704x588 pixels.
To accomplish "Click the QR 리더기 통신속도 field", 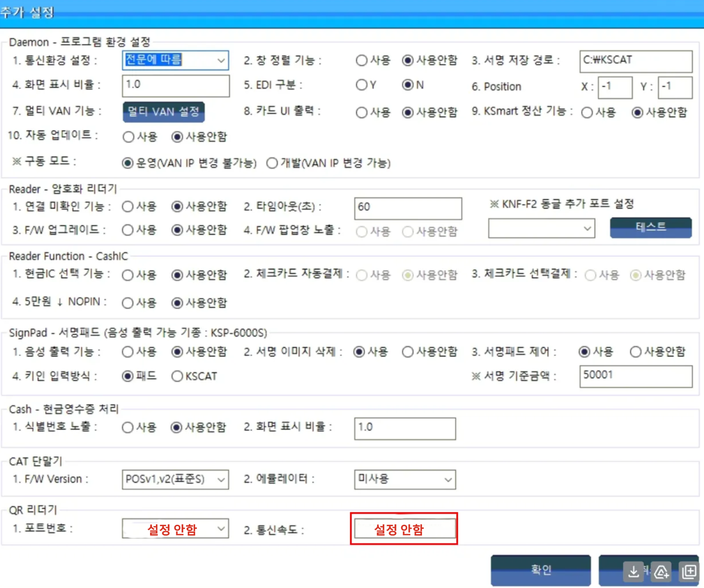I will (404, 529).
